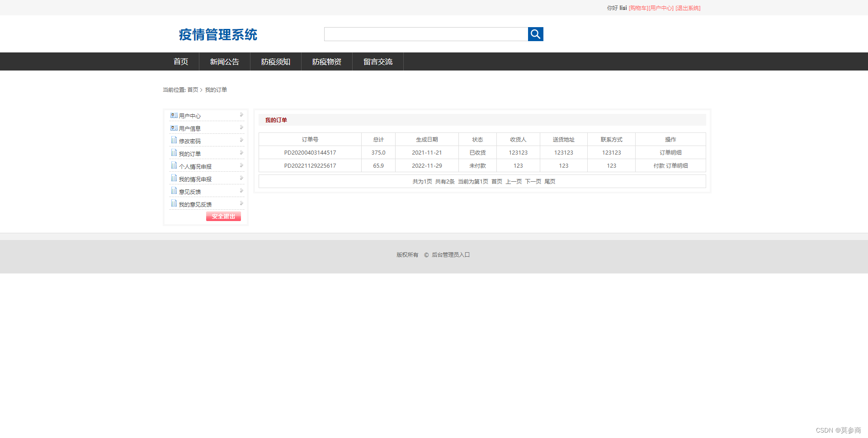Screen dimensions: 868x438
Task: Open the 首页 navigation tab
Action: pos(181,61)
